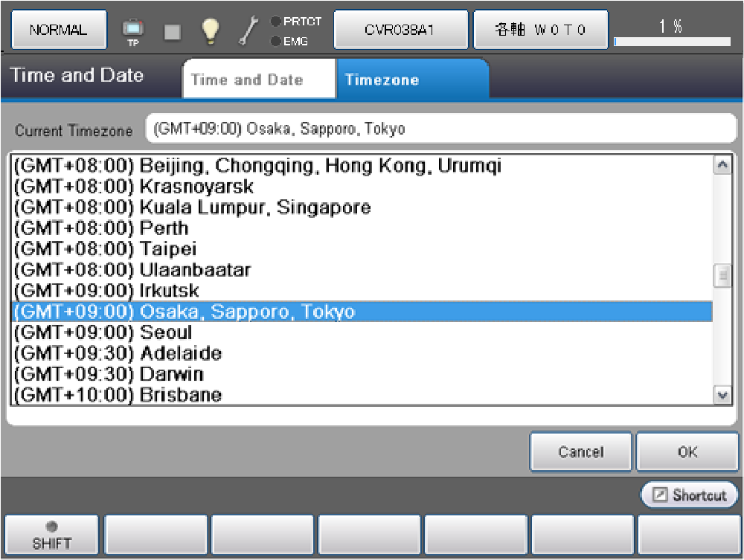Open the Shortcut menu
This screenshot has width=744, height=560.
pyautogui.click(x=689, y=495)
